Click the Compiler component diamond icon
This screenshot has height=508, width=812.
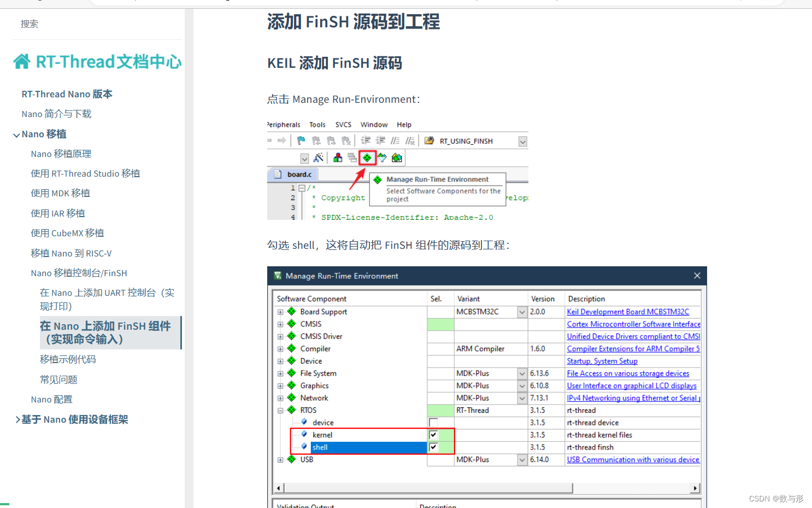[x=292, y=348]
